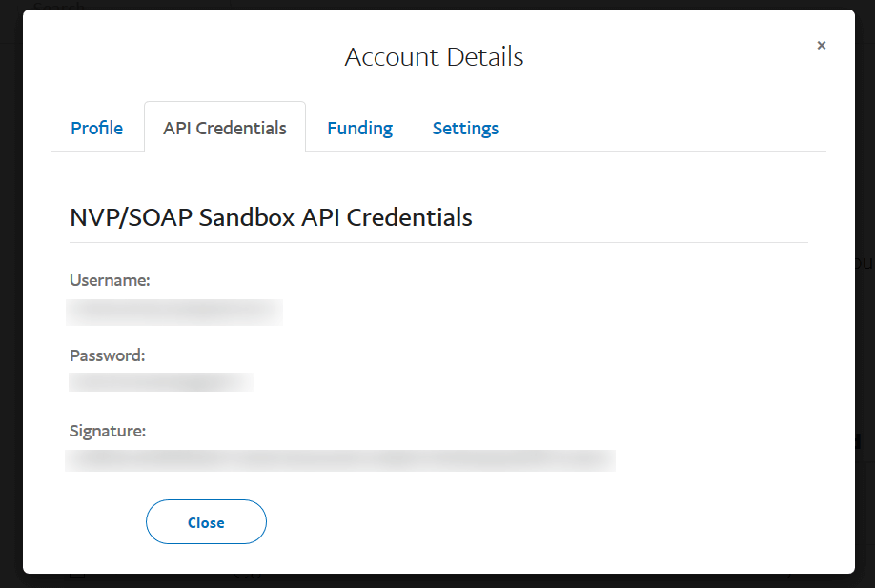Screen dimensions: 875x588
Task: Close the Account Details dialog with the X icon
Action: click(x=821, y=45)
